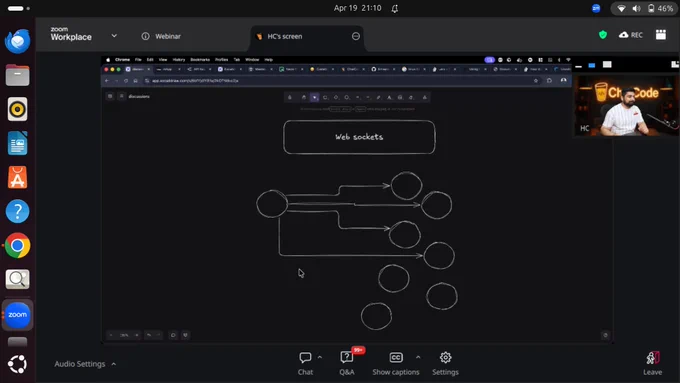Viewport: 680px width, 383px height.
Task: Launch Google Chrome from the dock
Action: (x=17, y=246)
